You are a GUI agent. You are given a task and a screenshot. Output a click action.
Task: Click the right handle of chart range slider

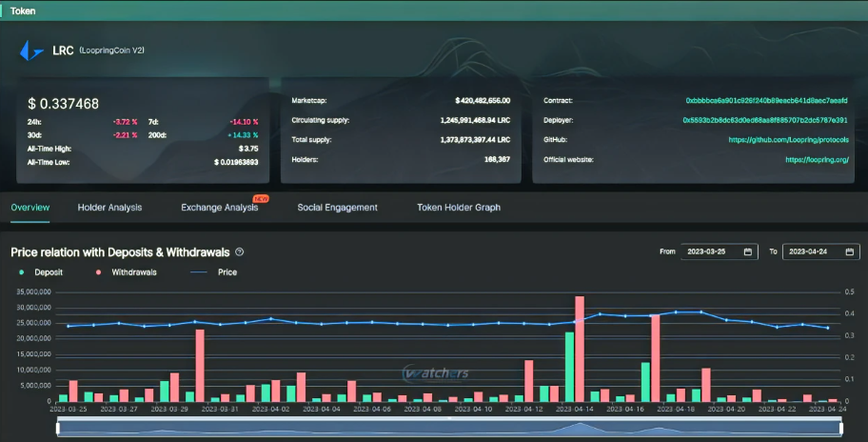(x=842, y=428)
